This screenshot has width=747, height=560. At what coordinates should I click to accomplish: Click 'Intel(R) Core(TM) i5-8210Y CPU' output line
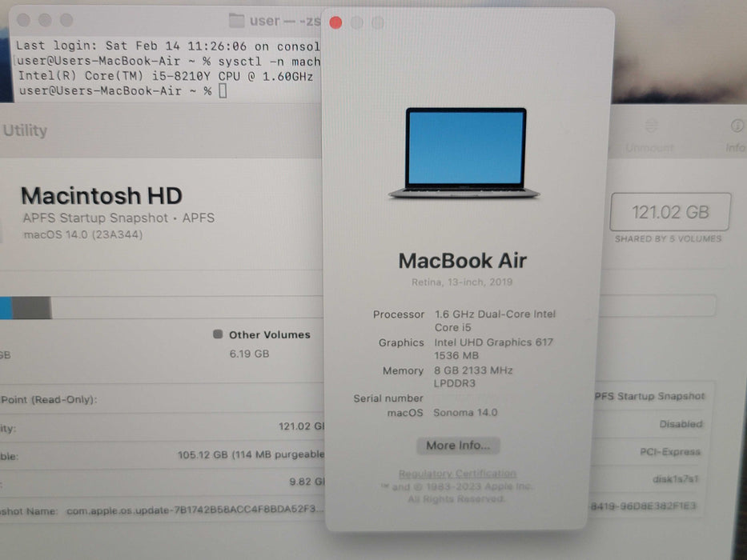165,76
